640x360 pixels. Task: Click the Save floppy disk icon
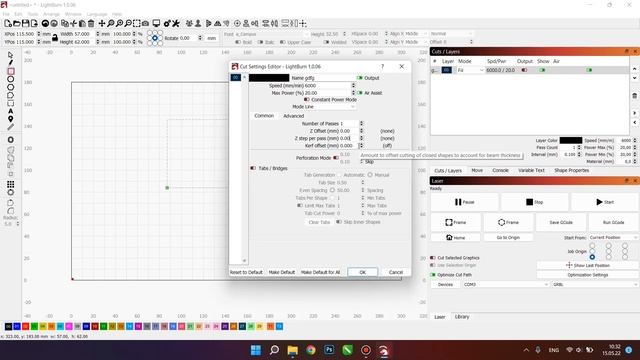25,24
